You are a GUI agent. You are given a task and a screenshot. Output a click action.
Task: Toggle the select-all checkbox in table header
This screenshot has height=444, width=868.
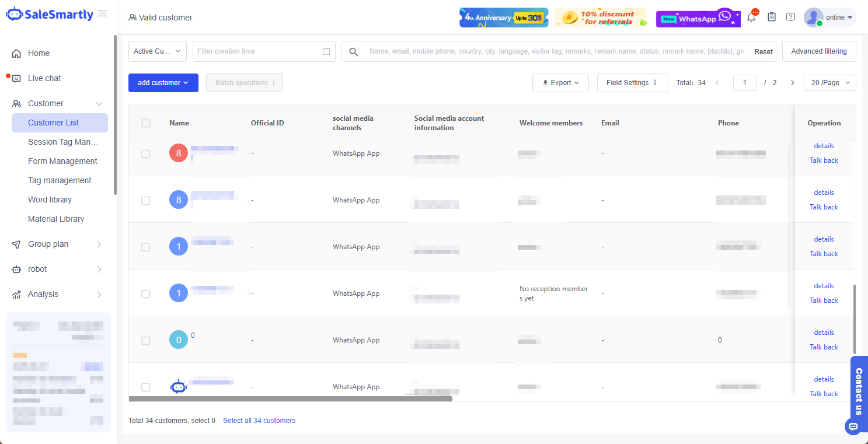tap(146, 123)
